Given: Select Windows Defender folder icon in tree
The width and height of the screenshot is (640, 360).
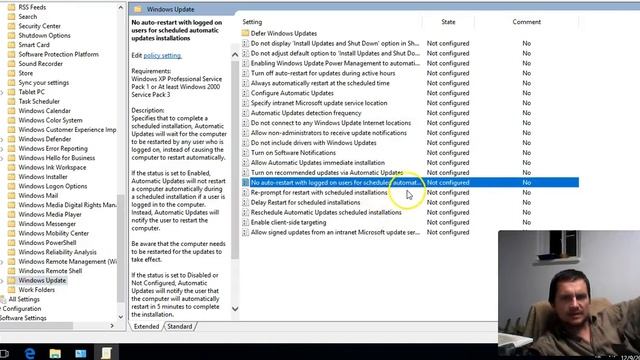Looking at the screenshot, I should [x=11, y=139].
